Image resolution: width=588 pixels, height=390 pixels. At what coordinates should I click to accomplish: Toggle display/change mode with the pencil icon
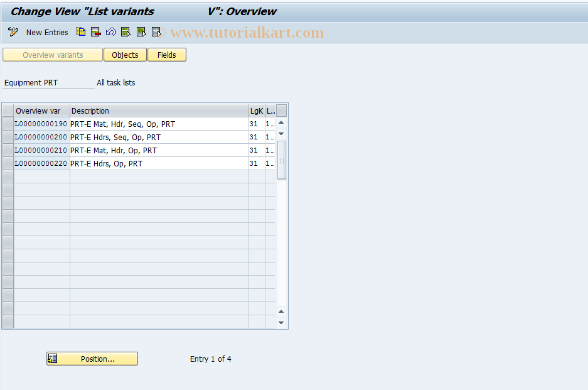coord(13,31)
